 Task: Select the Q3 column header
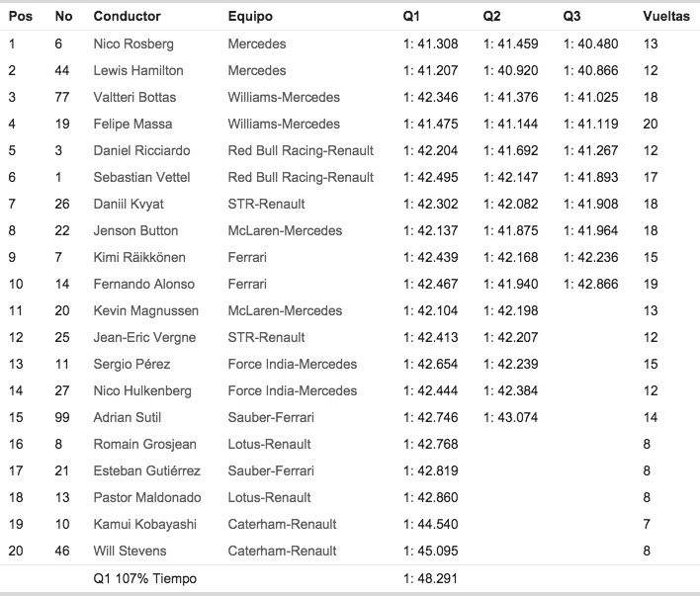click(571, 17)
